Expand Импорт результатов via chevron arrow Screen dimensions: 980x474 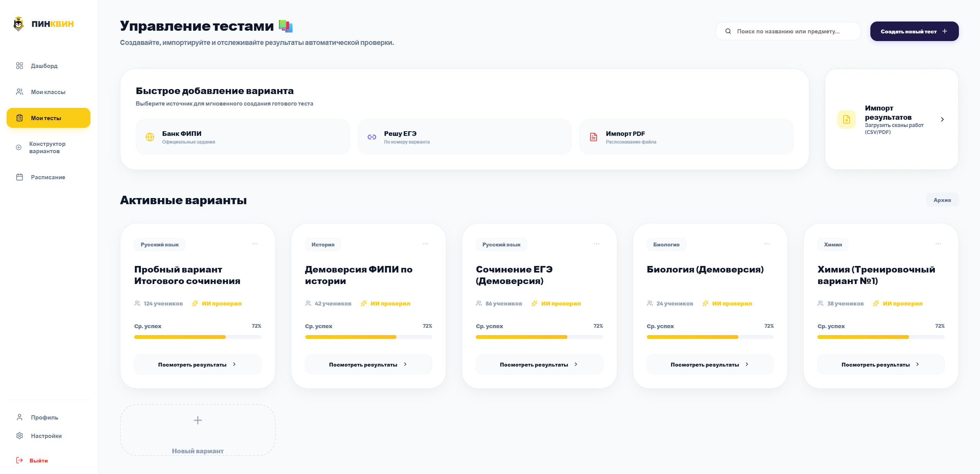coord(942,119)
